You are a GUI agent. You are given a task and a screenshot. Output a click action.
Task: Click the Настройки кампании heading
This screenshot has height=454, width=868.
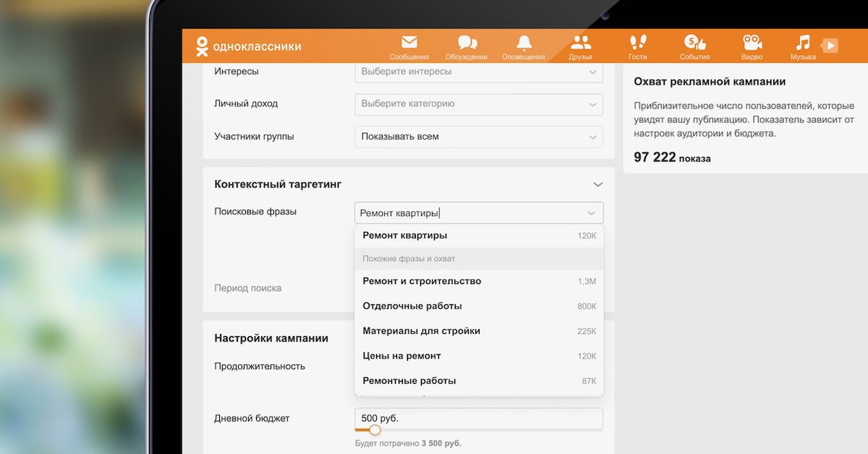[271, 338]
